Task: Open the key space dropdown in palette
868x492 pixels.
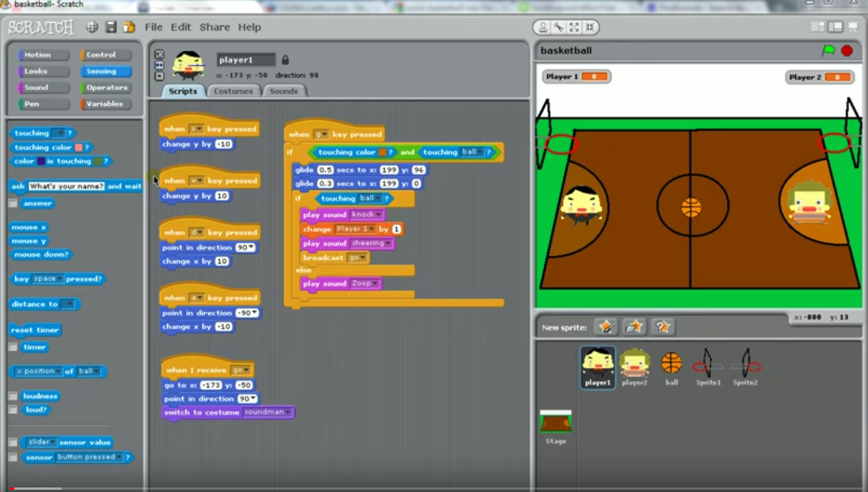Action: [x=59, y=279]
